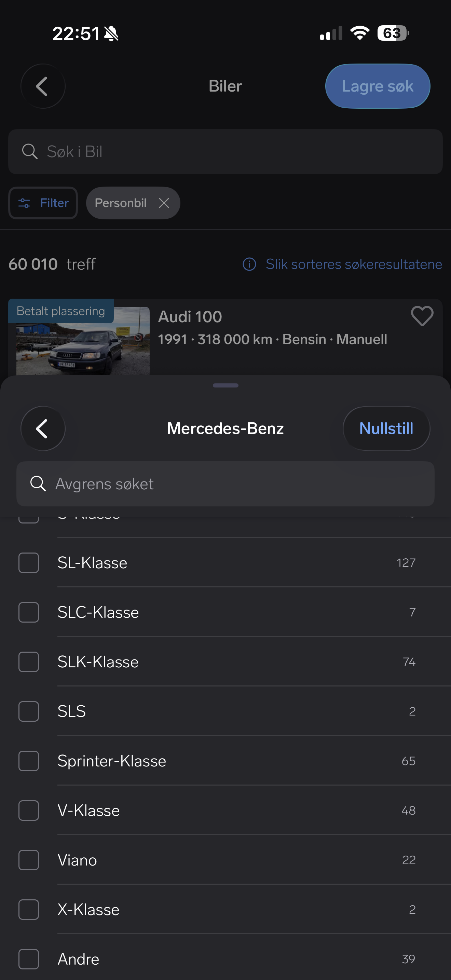Check the SL-Klasse checkbox

click(x=28, y=562)
